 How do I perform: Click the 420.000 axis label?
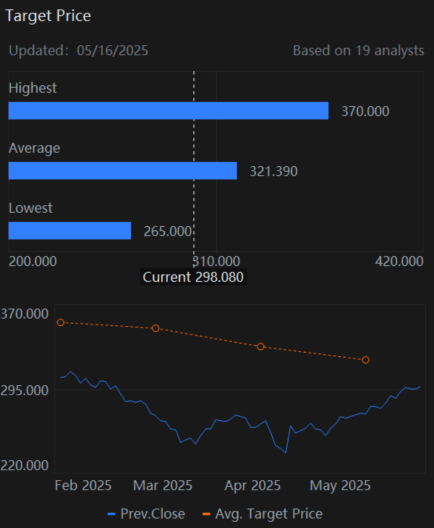click(x=399, y=261)
